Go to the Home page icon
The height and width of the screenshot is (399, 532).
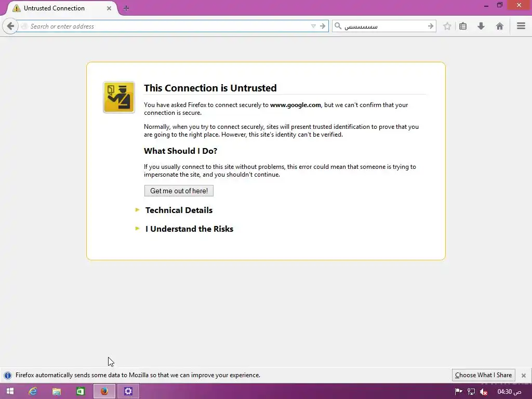tap(499, 26)
